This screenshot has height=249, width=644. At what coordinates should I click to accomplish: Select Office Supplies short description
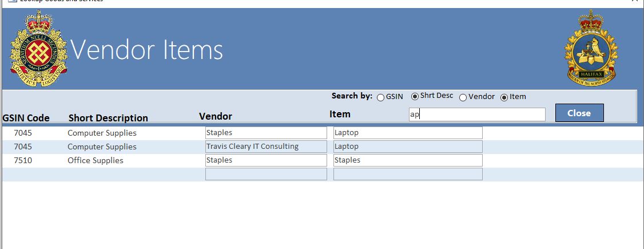[x=96, y=161]
